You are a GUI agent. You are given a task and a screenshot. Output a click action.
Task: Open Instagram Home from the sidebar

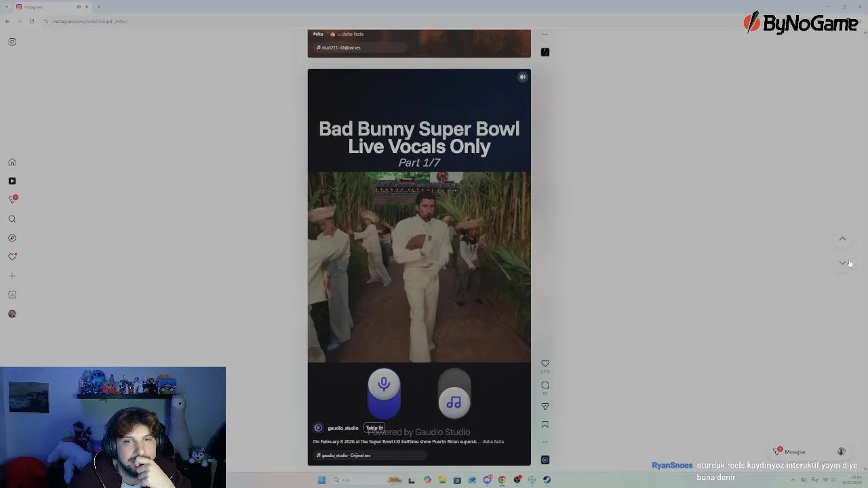[x=12, y=162]
